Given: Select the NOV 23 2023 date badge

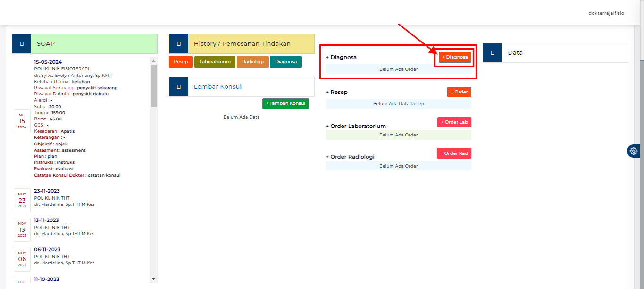Looking at the screenshot, I should 22,200.
